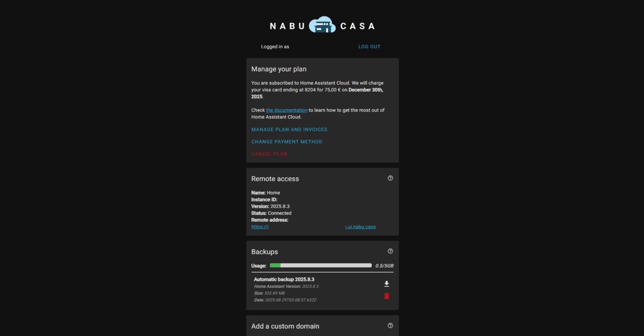Click the Nabu Casa cloud logo
Image resolution: width=644 pixels, height=336 pixels.
point(322,25)
